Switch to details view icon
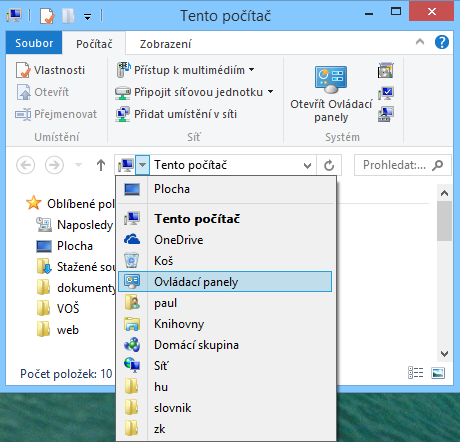The width and height of the screenshot is (460, 442). pos(416,373)
